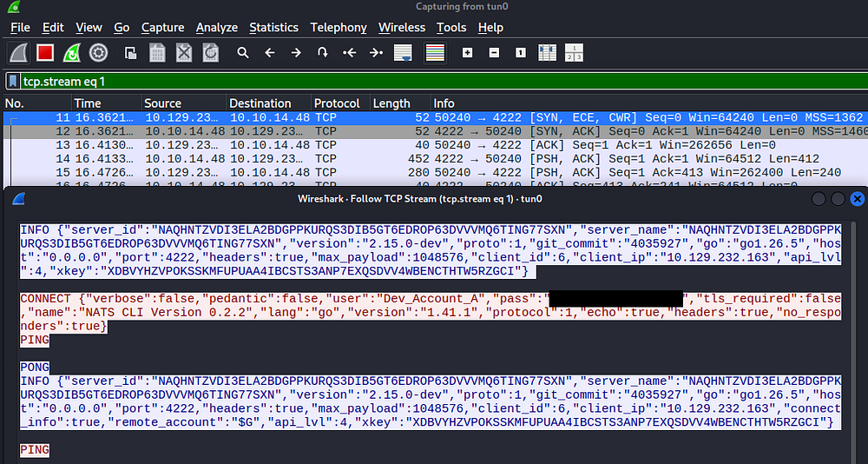
Task: Click the Go to specified packet icon
Action: point(322,53)
